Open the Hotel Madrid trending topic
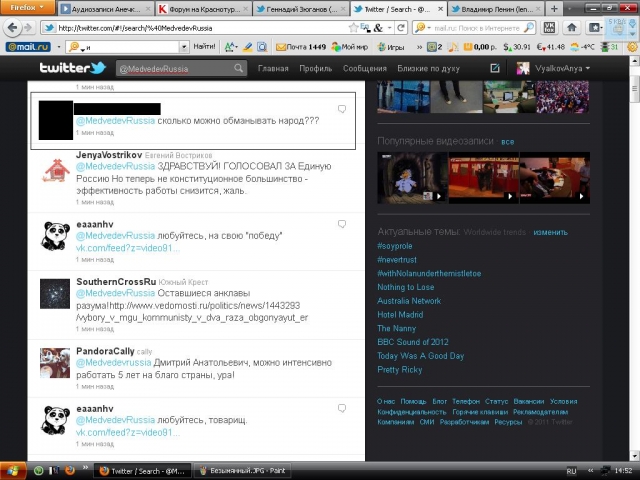This screenshot has width=640, height=480. [400, 315]
